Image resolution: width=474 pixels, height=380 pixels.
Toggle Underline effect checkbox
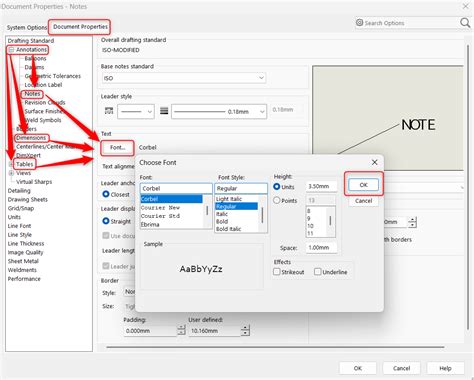318,272
